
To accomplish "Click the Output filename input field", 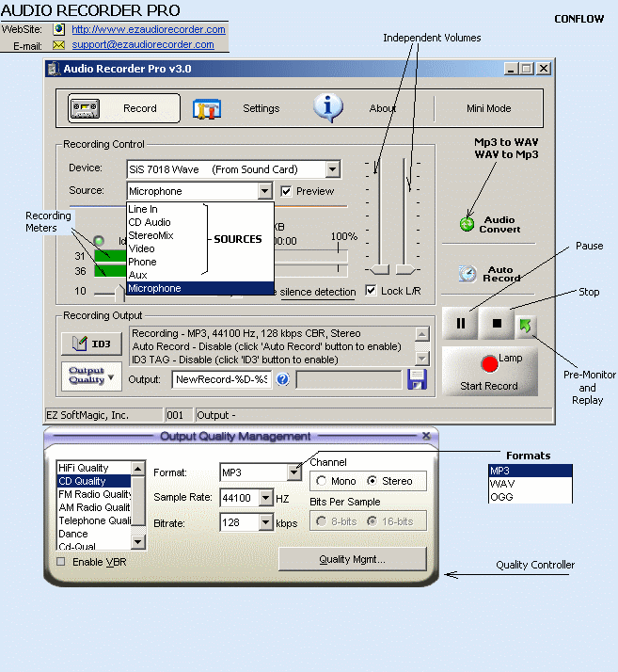I will pyautogui.click(x=221, y=379).
